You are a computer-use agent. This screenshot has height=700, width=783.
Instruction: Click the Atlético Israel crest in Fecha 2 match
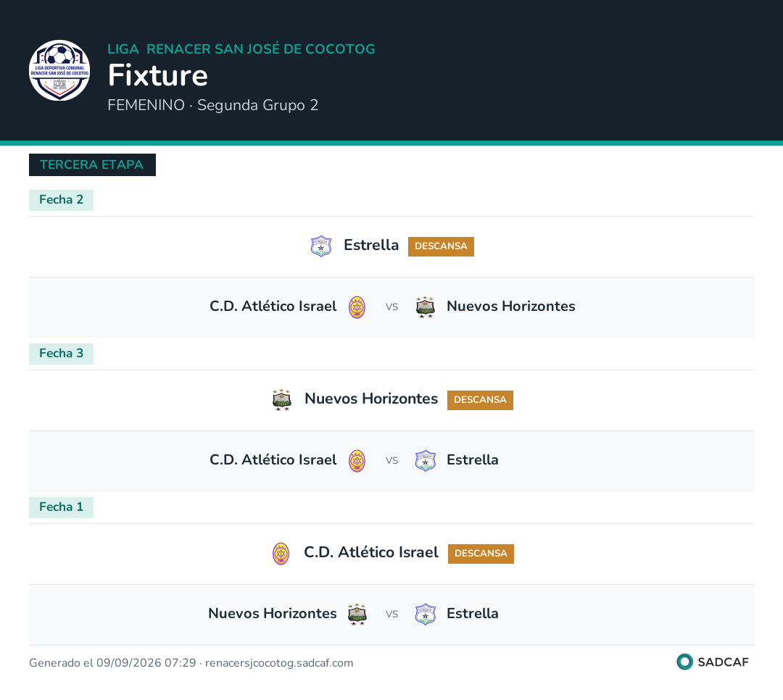point(357,307)
